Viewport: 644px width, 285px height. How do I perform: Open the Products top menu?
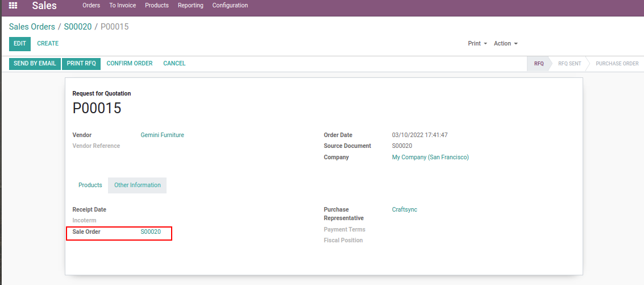[x=156, y=6]
